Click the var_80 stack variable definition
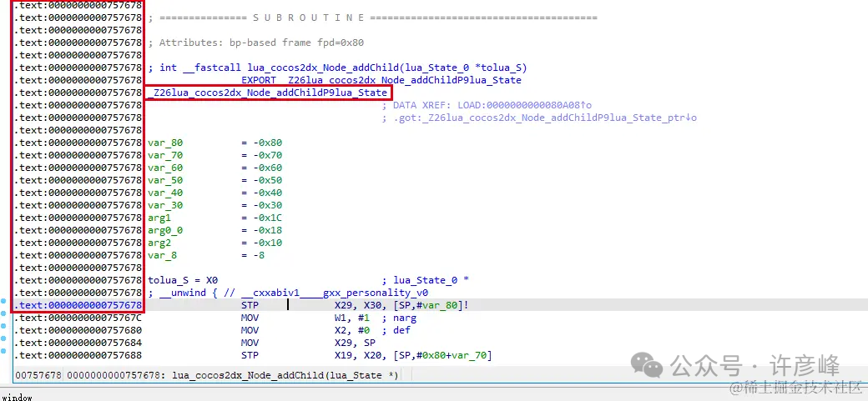 click(x=165, y=143)
